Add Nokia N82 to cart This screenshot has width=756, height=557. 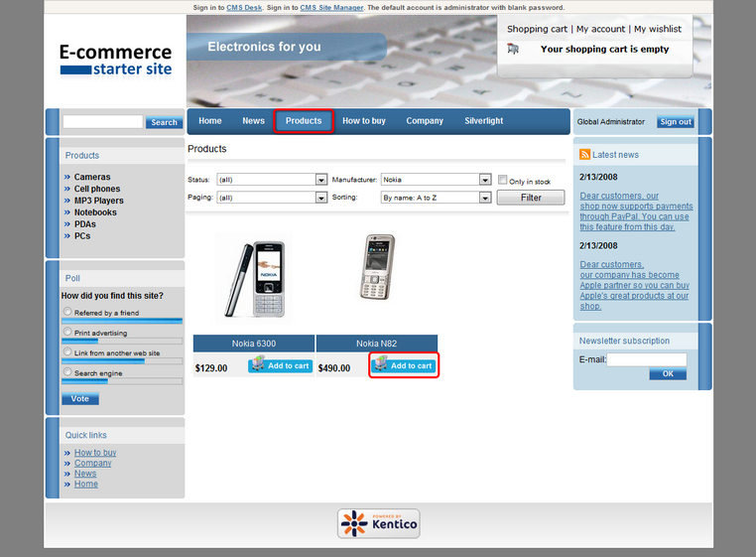(404, 365)
